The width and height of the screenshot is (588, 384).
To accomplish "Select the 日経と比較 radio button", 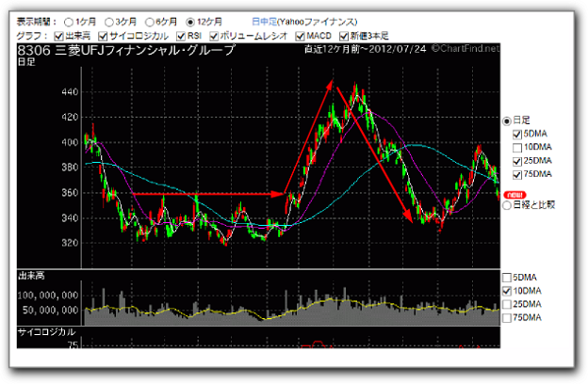I will pyautogui.click(x=507, y=205).
